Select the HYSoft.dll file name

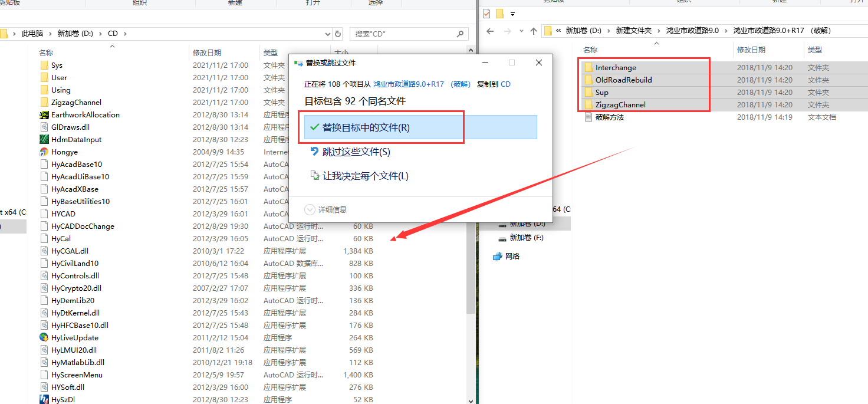[x=68, y=387]
